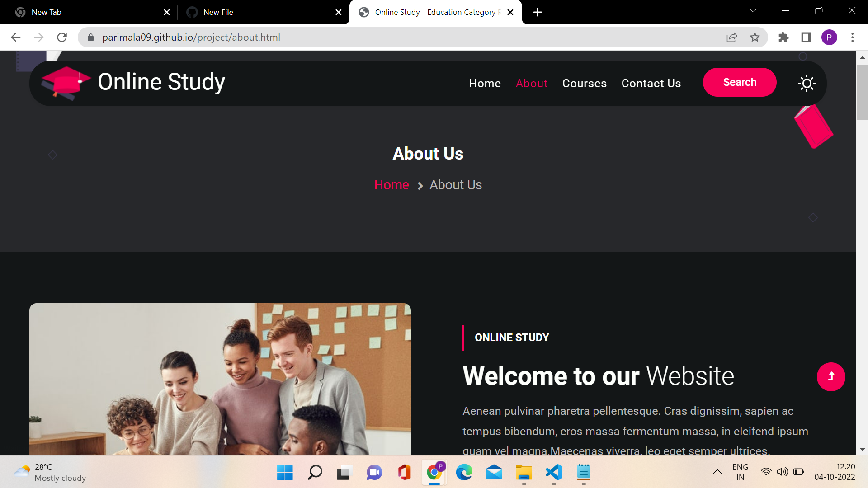Open a new browser tab
The width and height of the screenshot is (868, 488).
tap(538, 12)
